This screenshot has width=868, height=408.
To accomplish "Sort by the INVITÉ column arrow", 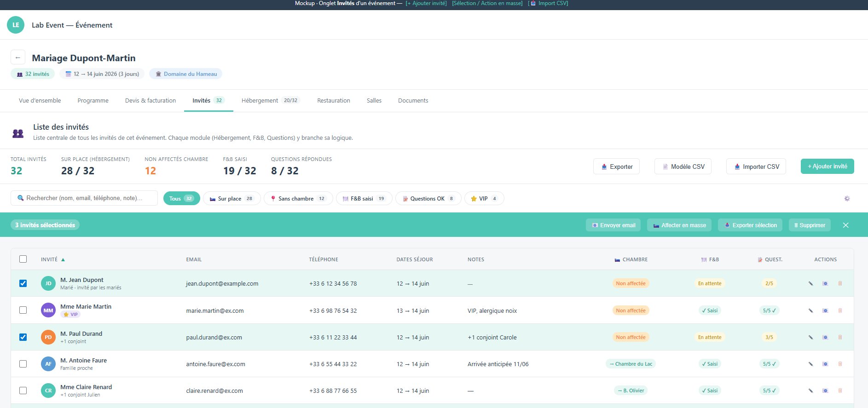I will click(63, 259).
